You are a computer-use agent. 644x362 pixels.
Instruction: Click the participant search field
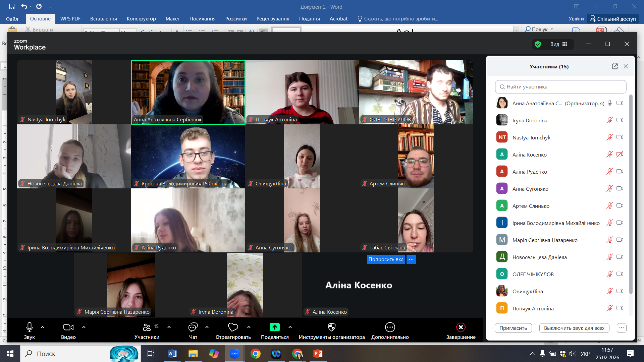560,87
